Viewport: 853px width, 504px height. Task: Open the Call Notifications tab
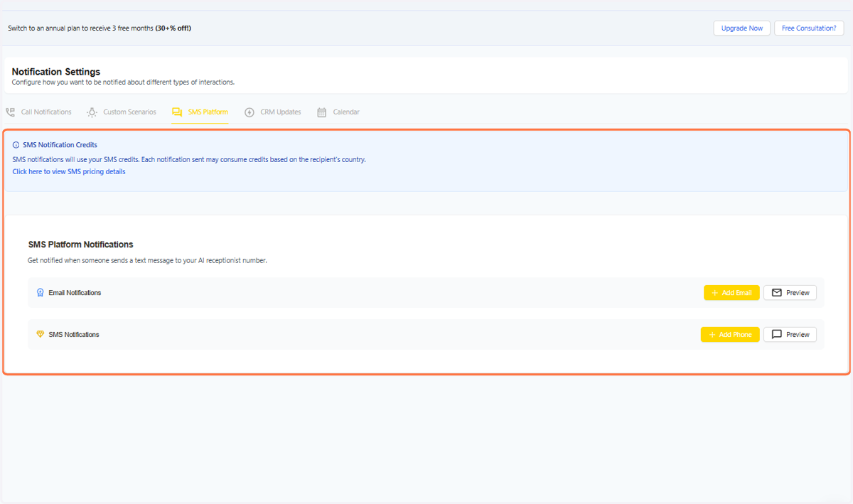(x=38, y=112)
